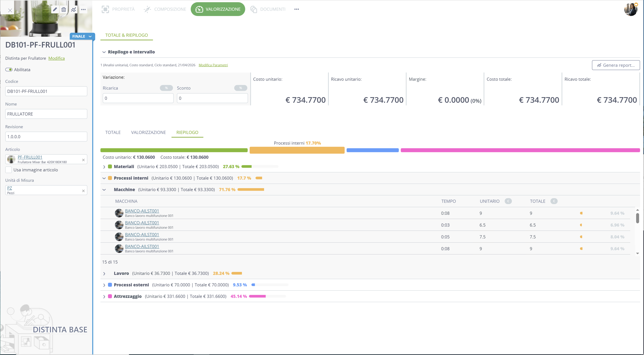Switch to the COMPOSIZIONE tab
The image size is (644, 355).
pos(165,9)
